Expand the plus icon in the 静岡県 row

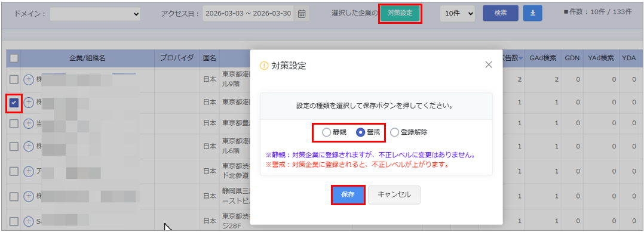coord(28,196)
